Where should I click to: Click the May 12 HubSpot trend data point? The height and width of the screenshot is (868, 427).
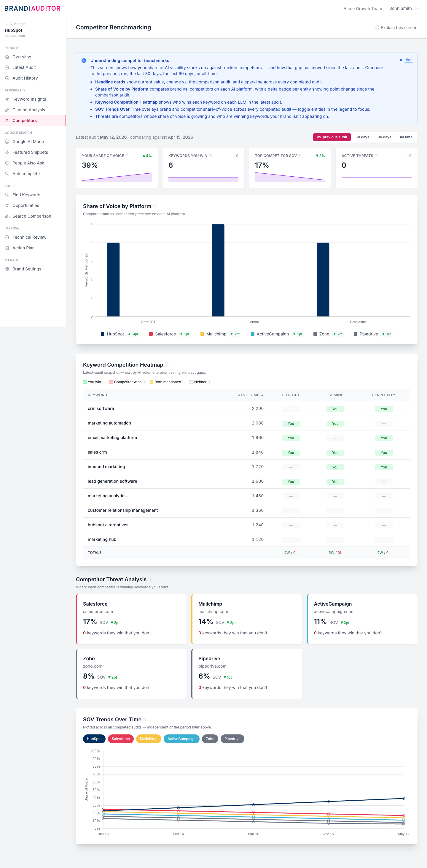(x=404, y=798)
